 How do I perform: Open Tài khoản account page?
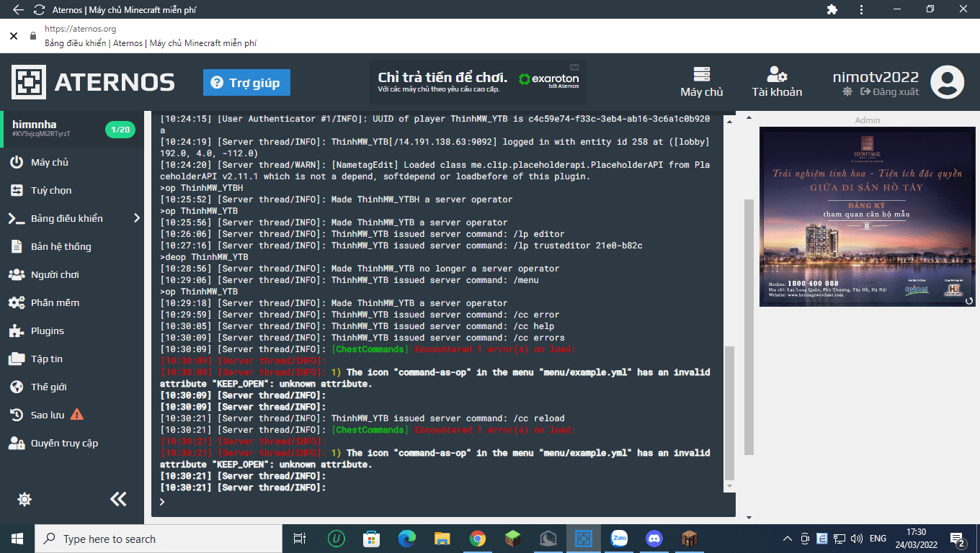777,82
